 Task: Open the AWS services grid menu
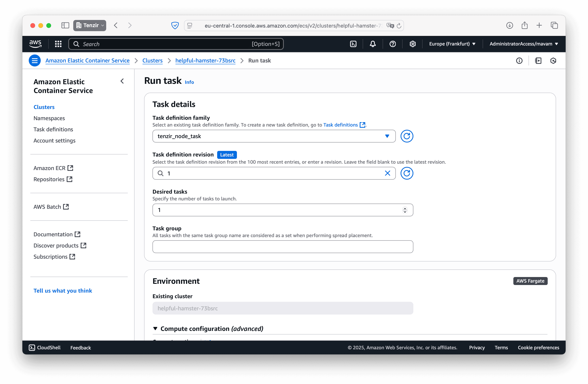click(x=58, y=44)
